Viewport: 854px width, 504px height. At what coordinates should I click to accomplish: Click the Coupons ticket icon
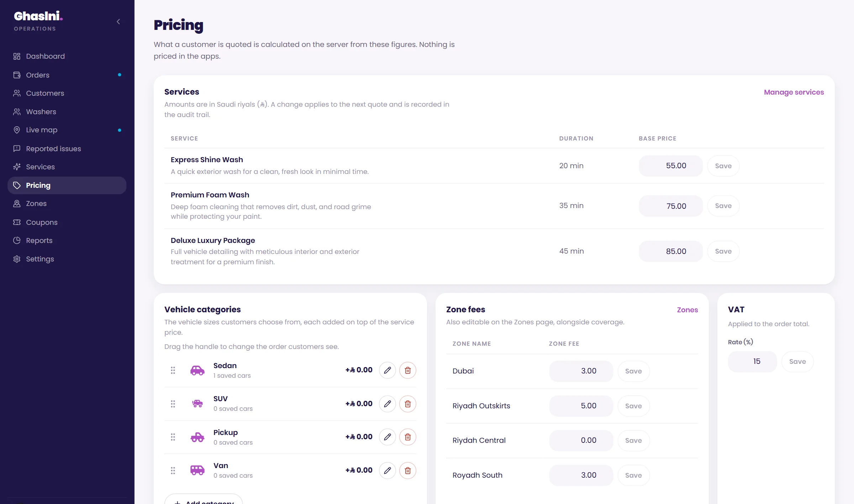pyautogui.click(x=17, y=222)
